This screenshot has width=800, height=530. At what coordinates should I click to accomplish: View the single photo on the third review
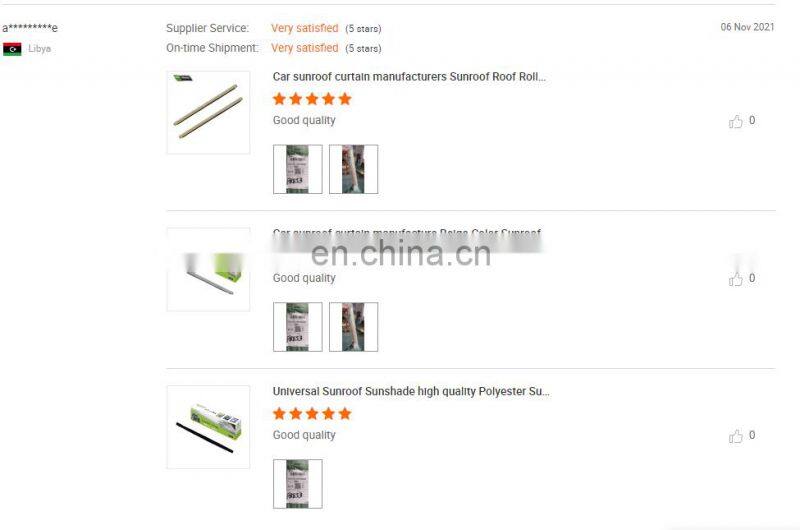[x=297, y=484]
